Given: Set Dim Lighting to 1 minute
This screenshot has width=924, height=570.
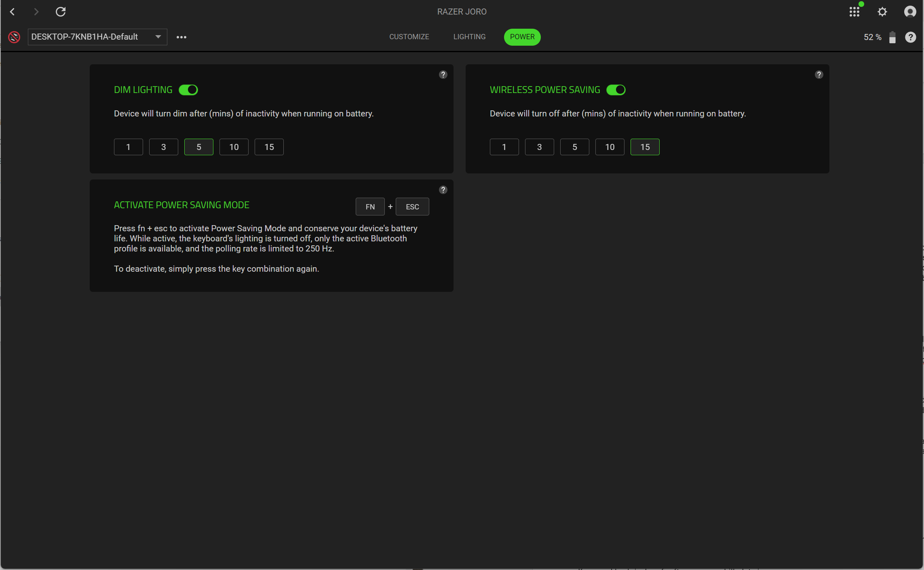Looking at the screenshot, I should point(129,147).
